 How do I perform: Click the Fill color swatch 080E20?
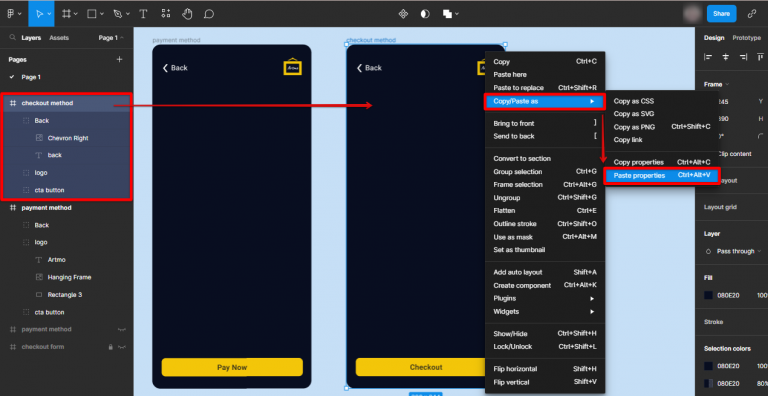(x=708, y=296)
